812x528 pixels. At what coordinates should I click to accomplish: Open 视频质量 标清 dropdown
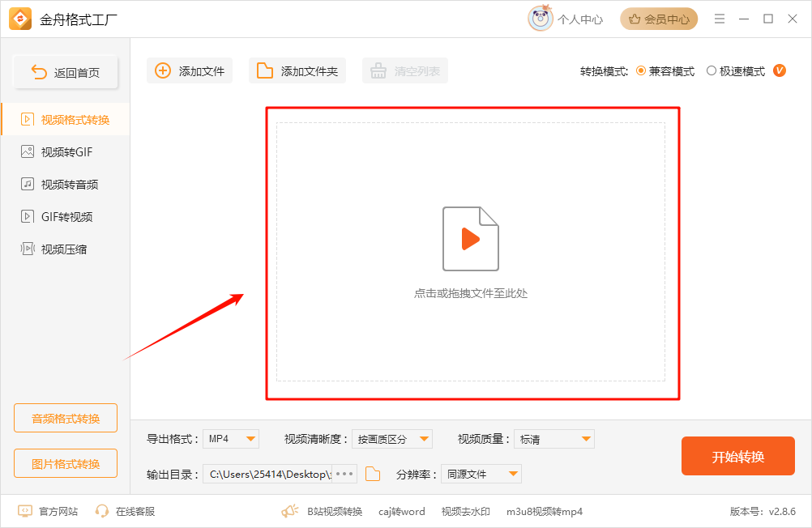(x=554, y=439)
